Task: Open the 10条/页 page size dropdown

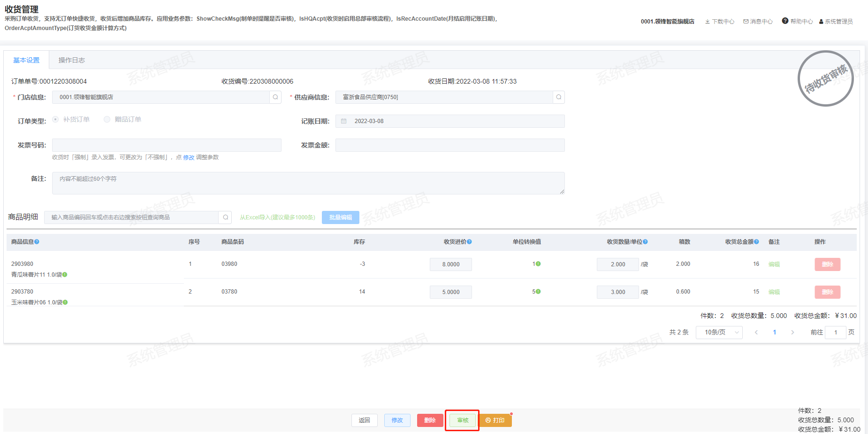Action: pos(719,333)
